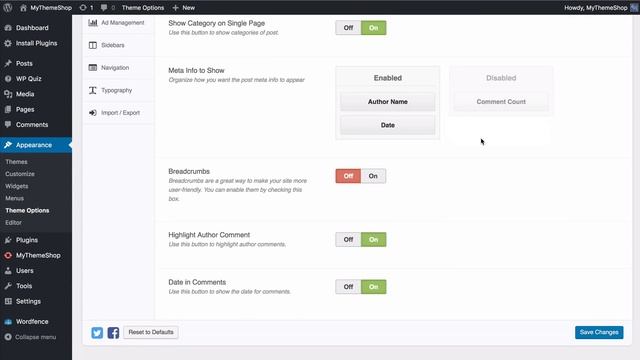
Task: Click the Settings sliders icon
Action: (8, 301)
